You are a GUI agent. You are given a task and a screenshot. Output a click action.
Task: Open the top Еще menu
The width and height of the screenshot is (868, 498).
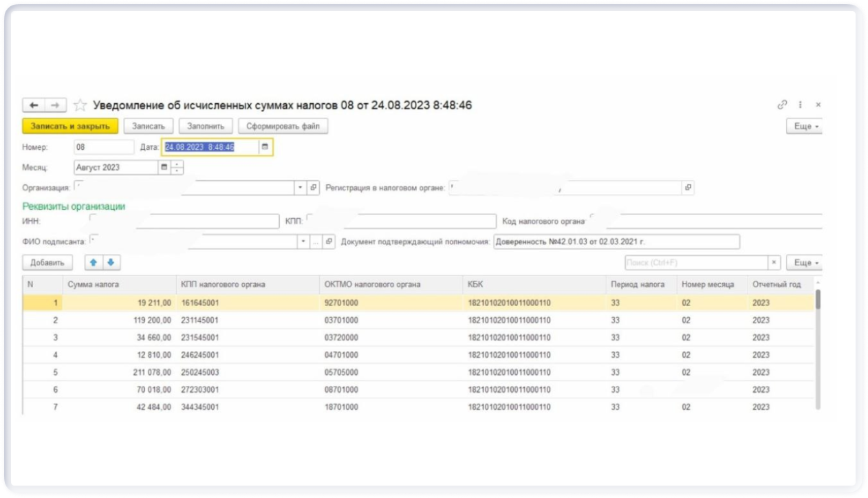click(x=804, y=127)
